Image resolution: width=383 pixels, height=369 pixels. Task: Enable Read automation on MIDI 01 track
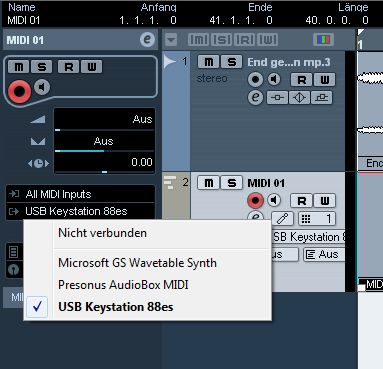tap(301, 201)
